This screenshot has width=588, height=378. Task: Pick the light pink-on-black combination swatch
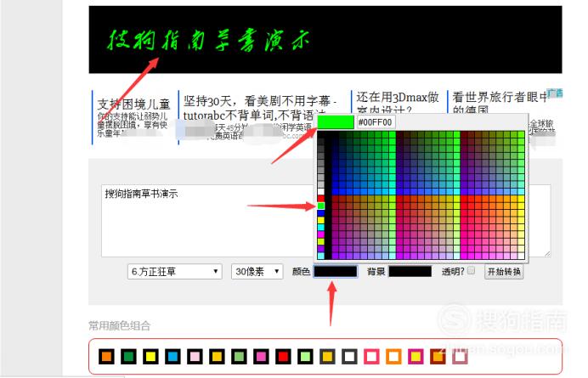pyautogui.click(x=195, y=356)
